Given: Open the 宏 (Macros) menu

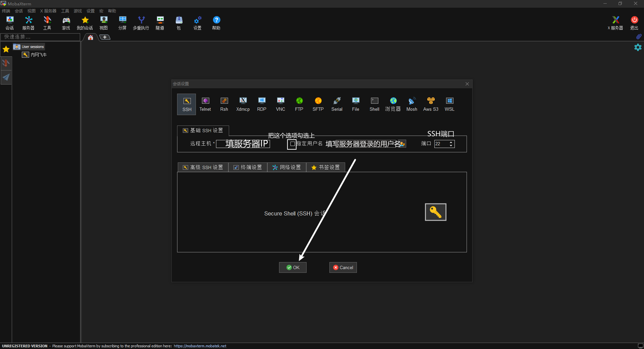Looking at the screenshot, I should pyautogui.click(x=101, y=11).
